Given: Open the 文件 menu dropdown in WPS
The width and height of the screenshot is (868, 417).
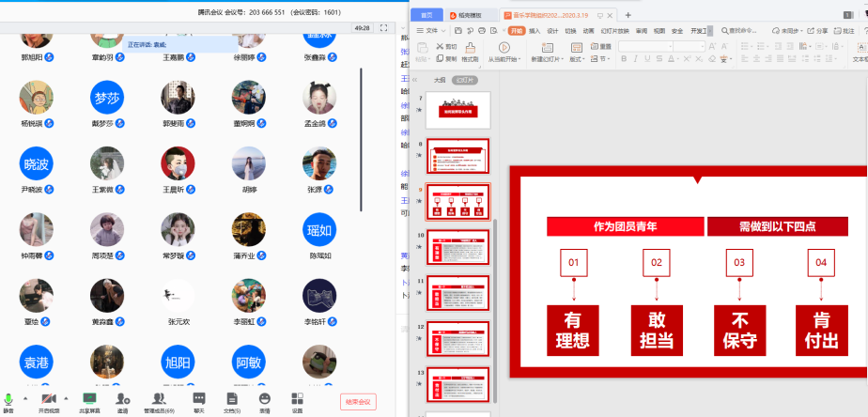Looking at the screenshot, I should 431,31.
